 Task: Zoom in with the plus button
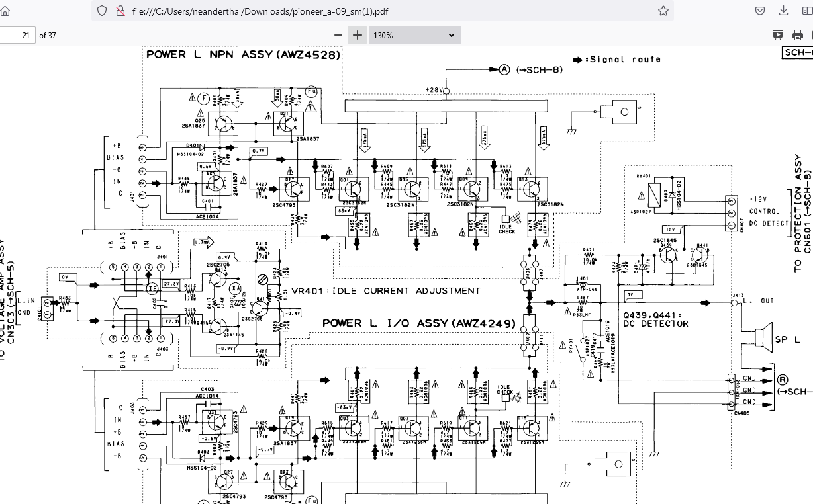pos(358,35)
